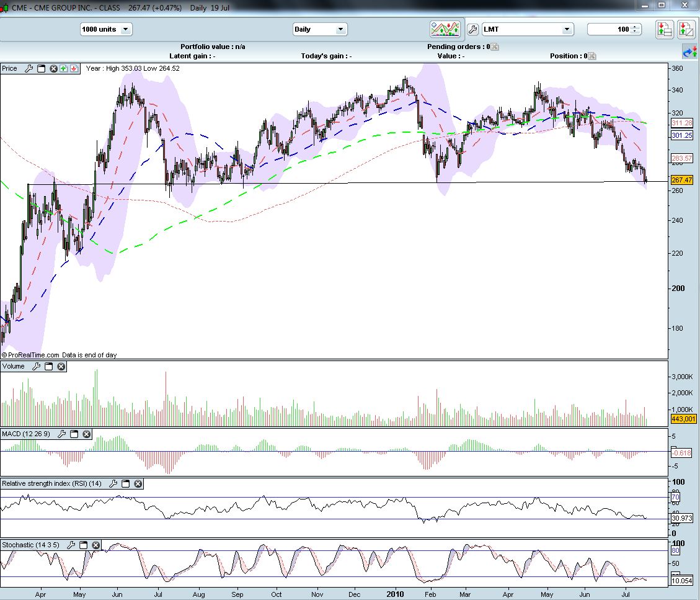Click the Jul label at right of time axis
The width and height of the screenshot is (700, 600).
(626, 594)
